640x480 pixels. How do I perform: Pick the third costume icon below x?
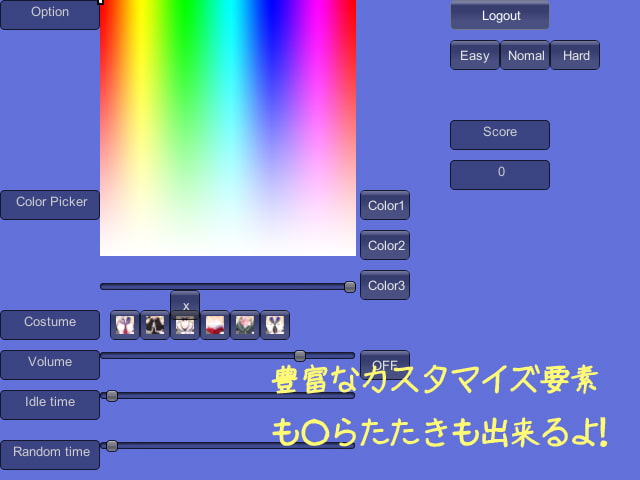[185, 327]
